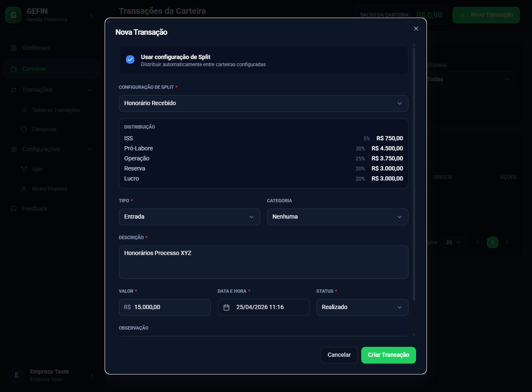
Task: Click the Lucro distribution row label
Action: pyautogui.click(x=131, y=178)
